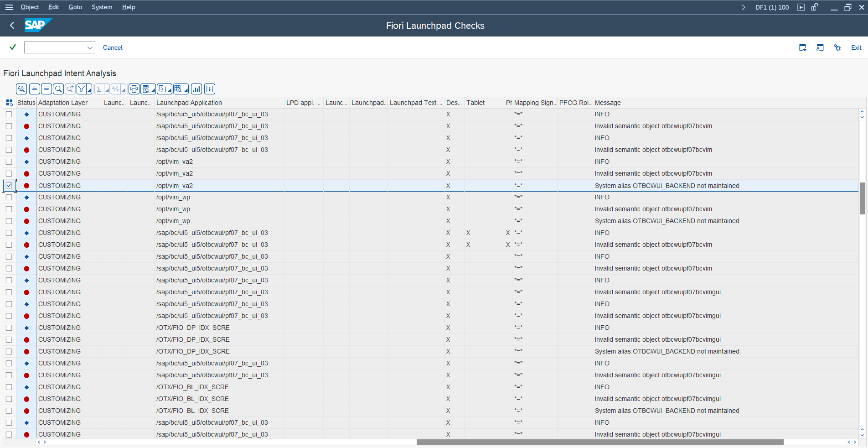Image resolution: width=868 pixels, height=448 pixels.
Task: Open the Subtotals dropdown arrow
Action: [124, 89]
